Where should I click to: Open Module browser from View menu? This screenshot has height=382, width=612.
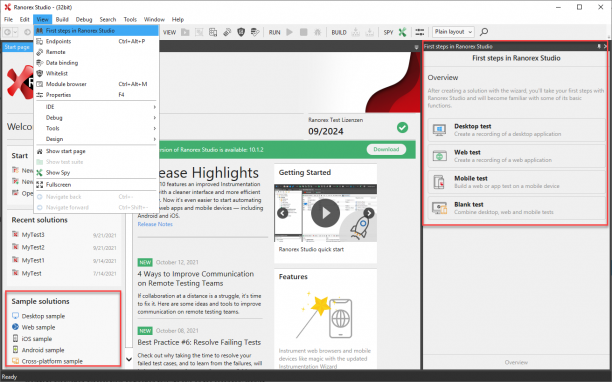(96, 84)
